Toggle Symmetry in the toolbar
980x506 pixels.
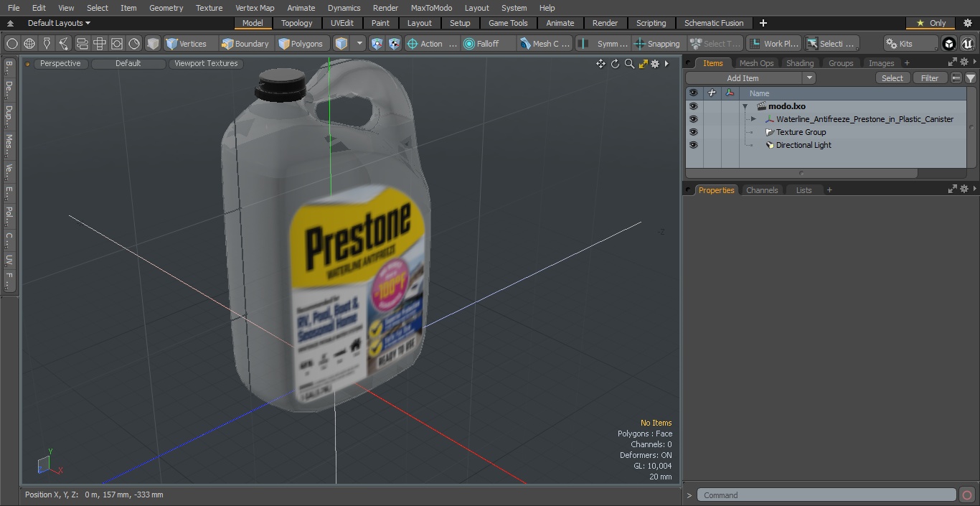pyautogui.click(x=603, y=44)
